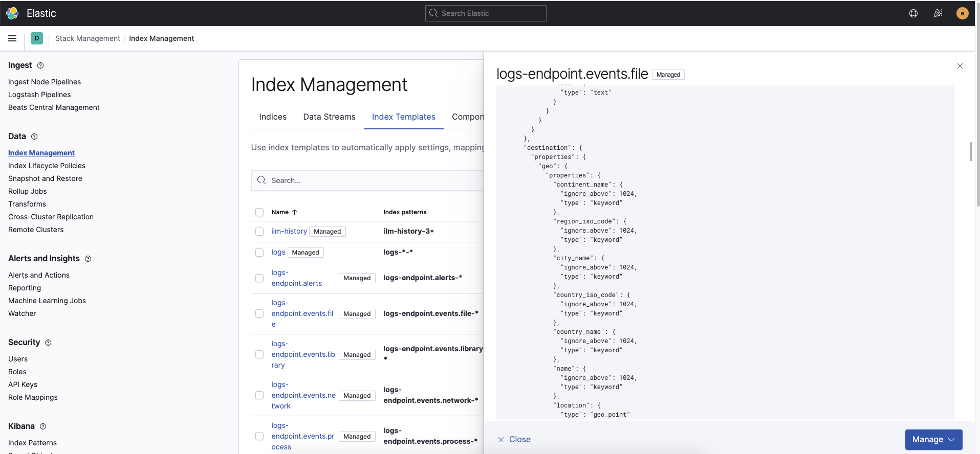980x454 pixels.
Task: Open Snapshot and Restore
Action: point(45,178)
